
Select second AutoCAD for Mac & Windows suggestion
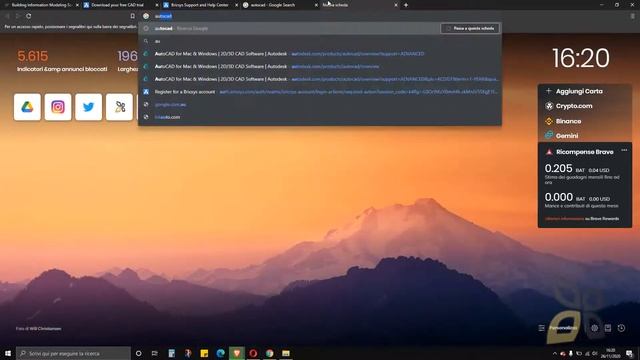pyautogui.click(x=320, y=67)
